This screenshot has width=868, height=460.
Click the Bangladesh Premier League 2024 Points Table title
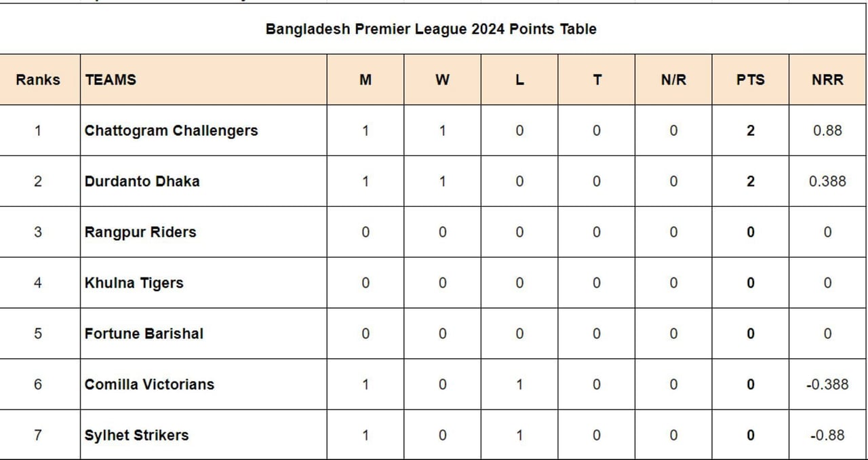click(x=431, y=29)
